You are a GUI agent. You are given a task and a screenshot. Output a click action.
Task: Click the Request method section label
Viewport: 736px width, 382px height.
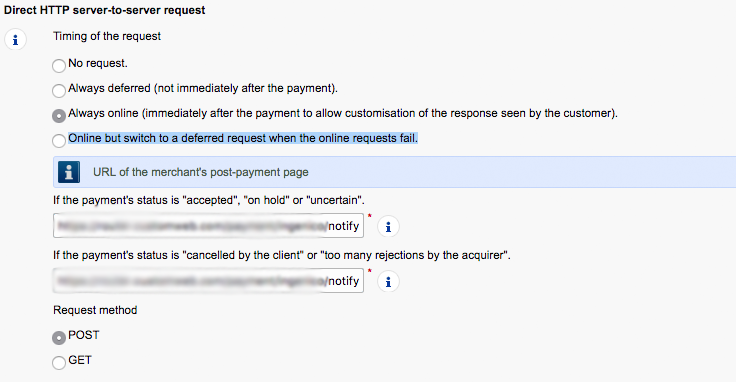(x=95, y=310)
